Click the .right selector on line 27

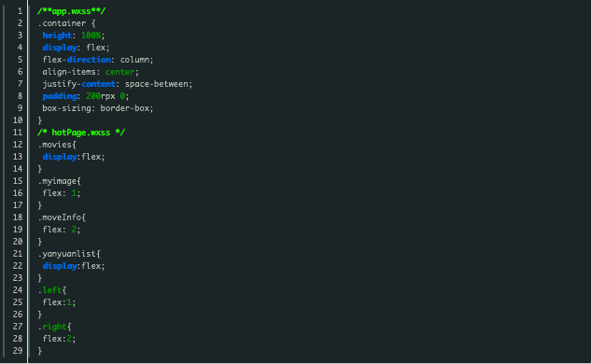coord(52,327)
